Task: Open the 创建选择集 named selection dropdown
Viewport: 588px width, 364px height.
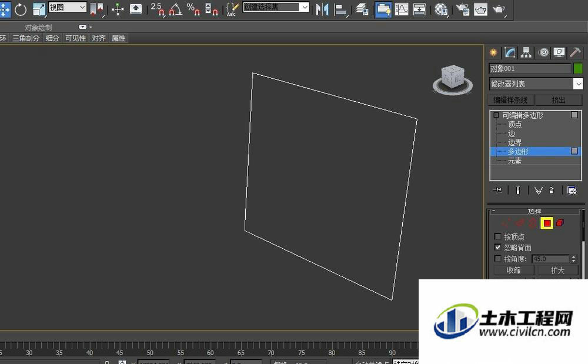Action: click(x=276, y=7)
